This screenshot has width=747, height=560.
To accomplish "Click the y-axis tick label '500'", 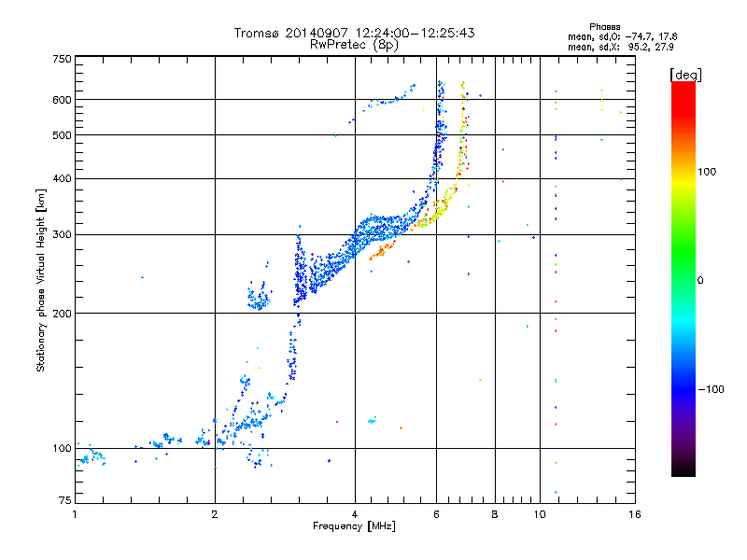I will (x=62, y=135).
